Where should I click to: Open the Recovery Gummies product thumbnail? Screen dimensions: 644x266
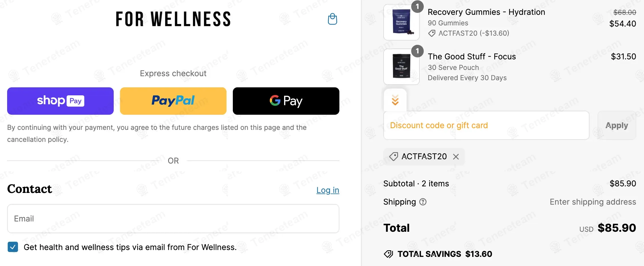click(401, 22)
